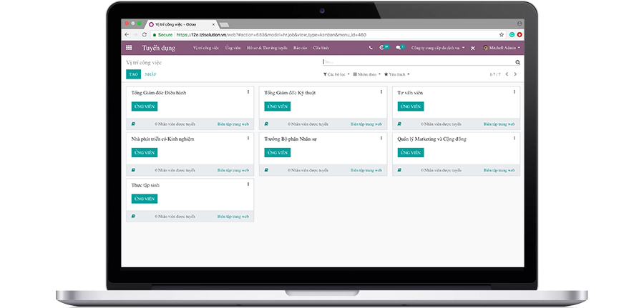
Task: Open the conversations chat bubble icon
Action: [399, 48]
